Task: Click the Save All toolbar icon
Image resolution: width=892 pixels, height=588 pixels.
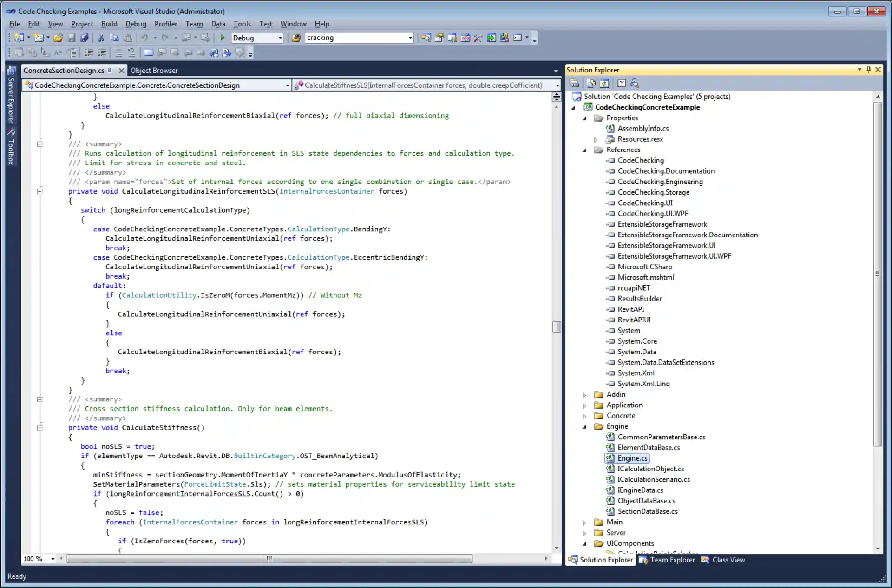Action: click(x=84, y=38)
